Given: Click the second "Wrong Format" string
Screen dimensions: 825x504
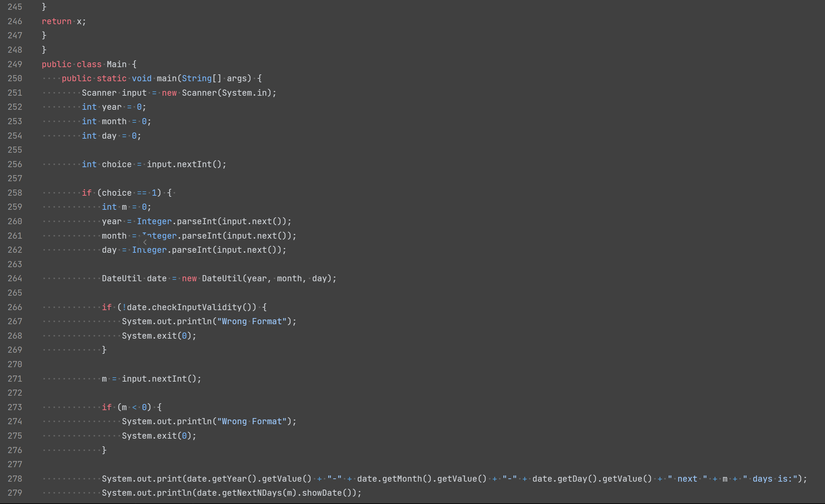Looking at the screenshot, I should (x=252, y=421).
